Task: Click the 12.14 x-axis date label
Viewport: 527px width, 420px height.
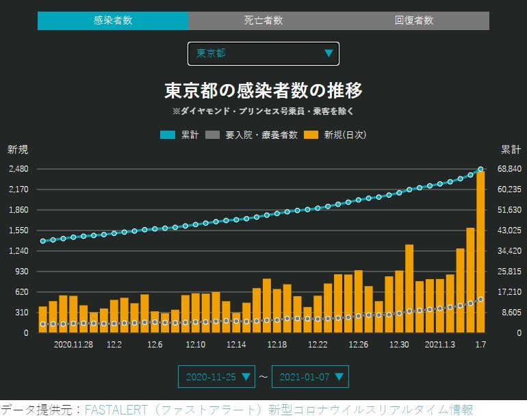Action: (x=236, y=345)
